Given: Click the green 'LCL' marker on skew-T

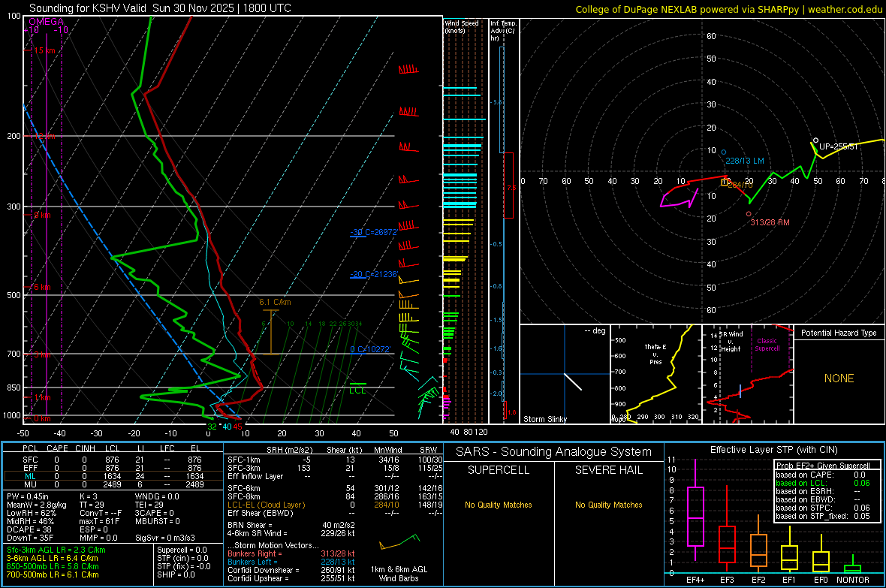Looking at the screenshot, I should [x=357, y=390].
